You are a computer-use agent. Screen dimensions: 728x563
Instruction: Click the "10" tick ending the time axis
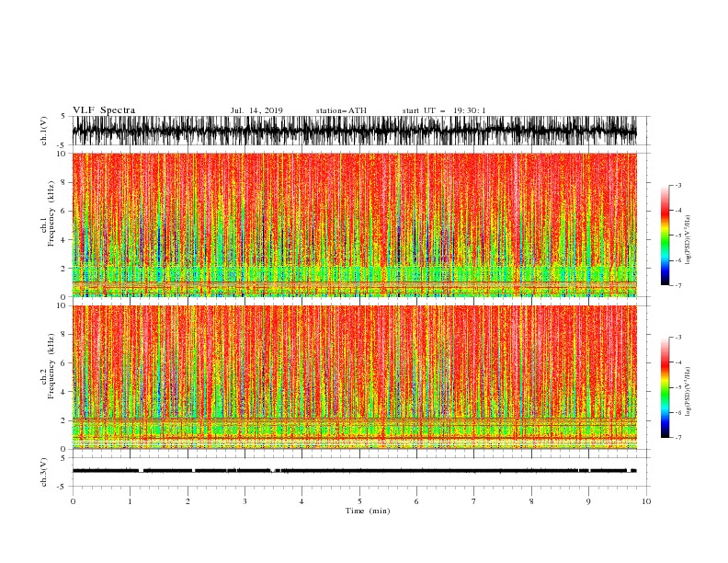tap(646, 501)
